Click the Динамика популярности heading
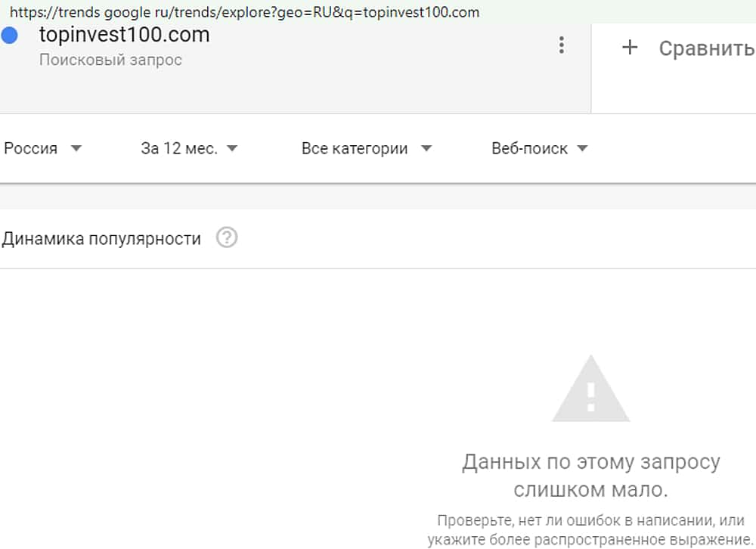756x549 pixels. (101, 239)
